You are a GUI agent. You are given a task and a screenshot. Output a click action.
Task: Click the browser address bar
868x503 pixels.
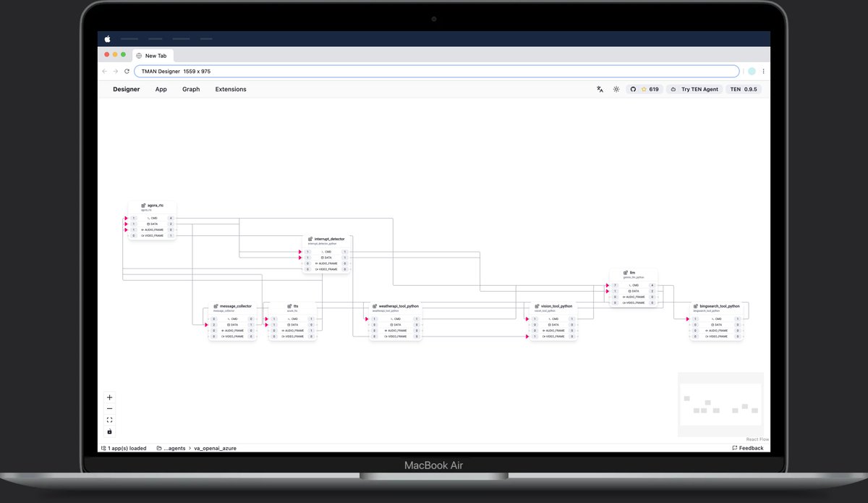436,72
